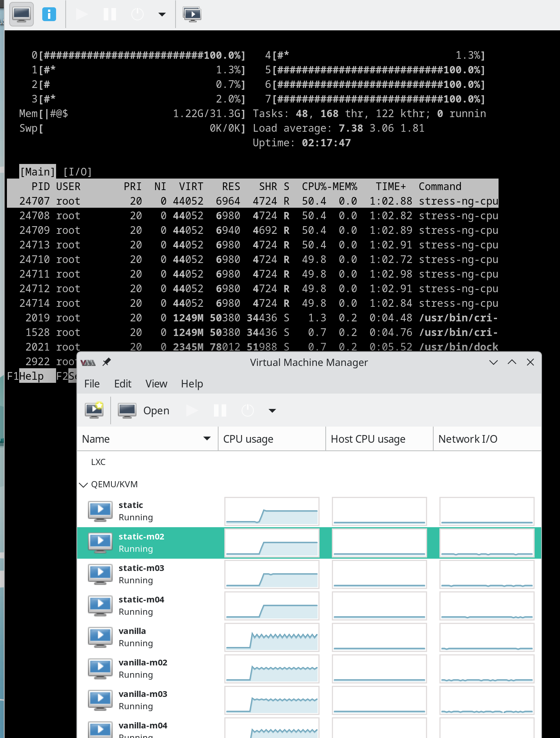Select htop process PID 1528
Image resolution: width=560 pixels, height=738 pixels.
click(x=253, y=333)
